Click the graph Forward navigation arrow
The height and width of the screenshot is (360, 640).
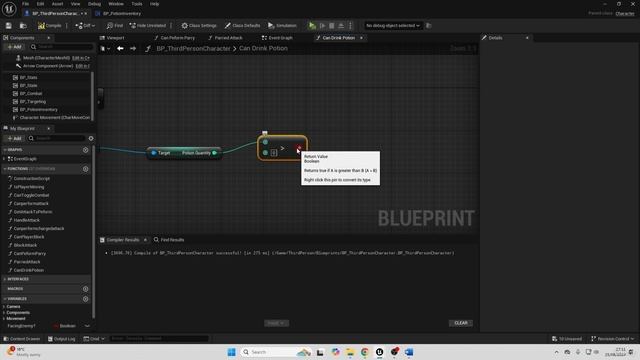pyautogui.click(x=133, y=48)
